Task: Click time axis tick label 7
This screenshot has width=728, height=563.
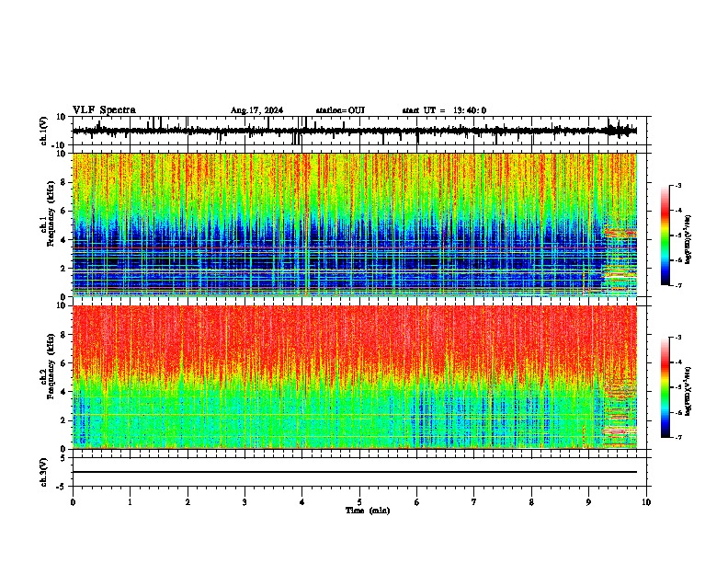Action: pos(474,502)
